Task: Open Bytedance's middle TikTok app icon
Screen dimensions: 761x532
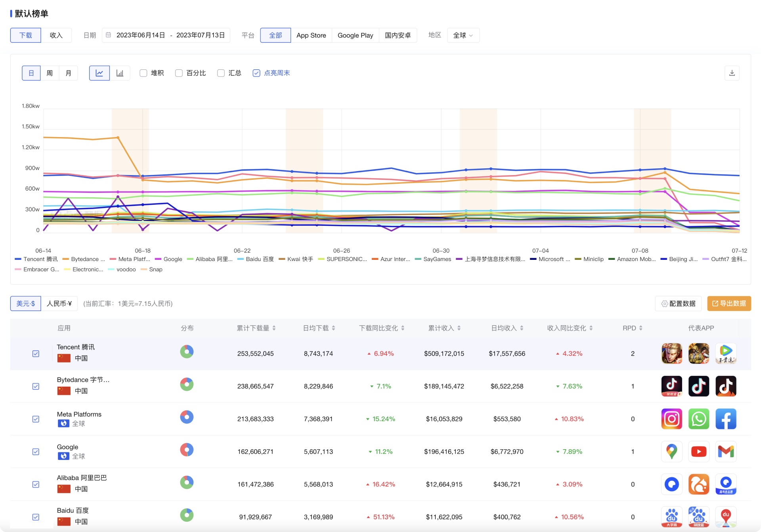Action: (x=698, y=386)
